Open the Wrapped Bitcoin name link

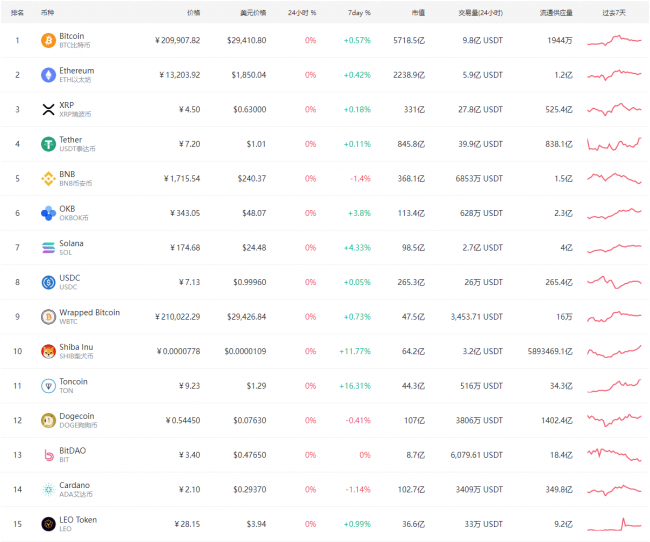[90, 312]
